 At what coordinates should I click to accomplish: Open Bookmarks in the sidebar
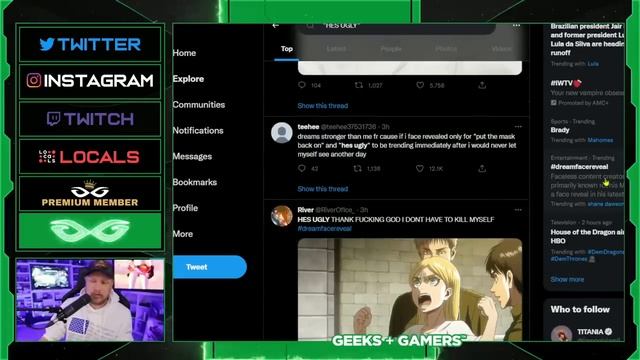coord(195,182)
